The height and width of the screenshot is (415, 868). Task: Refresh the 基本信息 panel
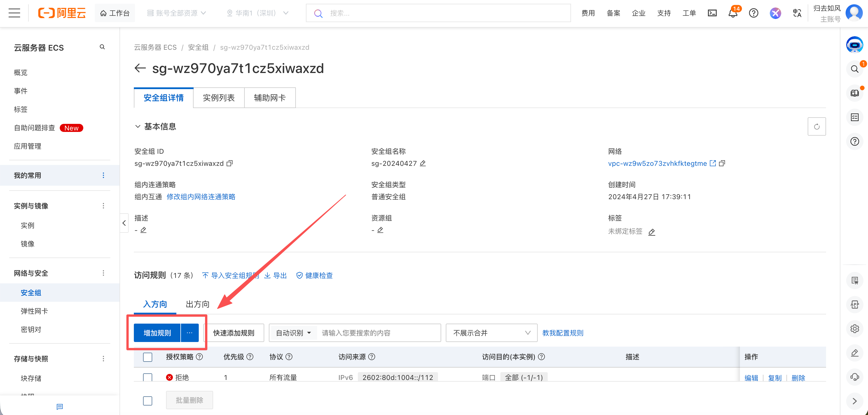click(x=817, y=126)
